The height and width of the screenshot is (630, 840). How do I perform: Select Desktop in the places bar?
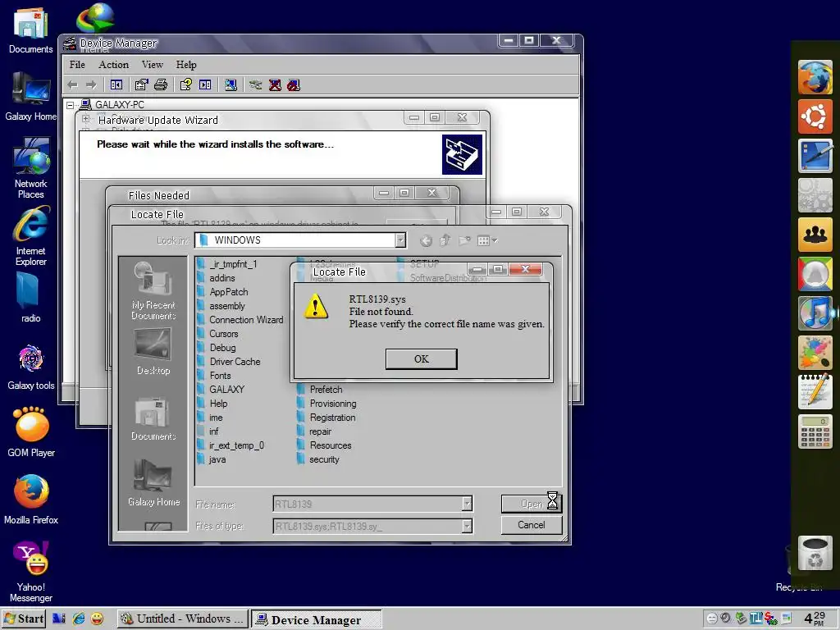[153, 351]
